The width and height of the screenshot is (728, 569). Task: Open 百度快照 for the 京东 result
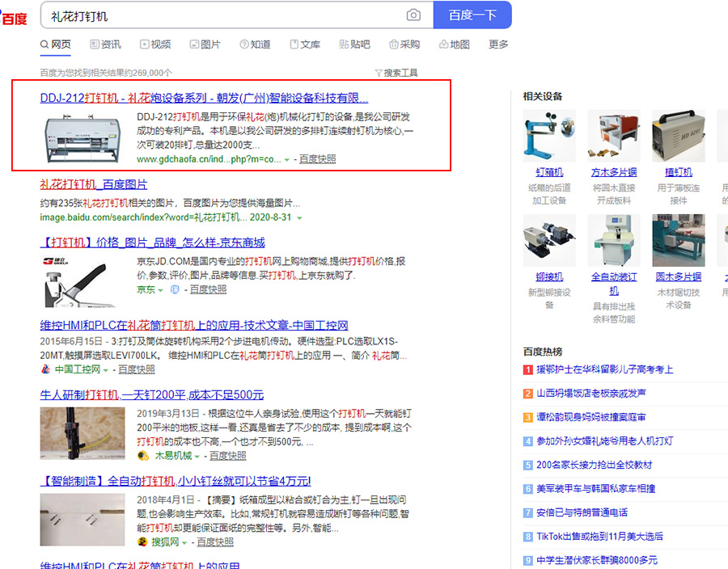click(x=208, y=289)
